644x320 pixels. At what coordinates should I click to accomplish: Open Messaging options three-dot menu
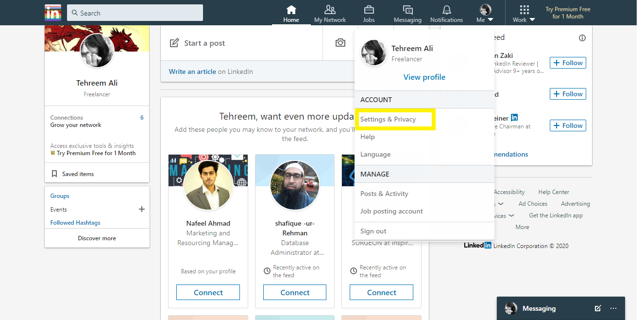613,308
